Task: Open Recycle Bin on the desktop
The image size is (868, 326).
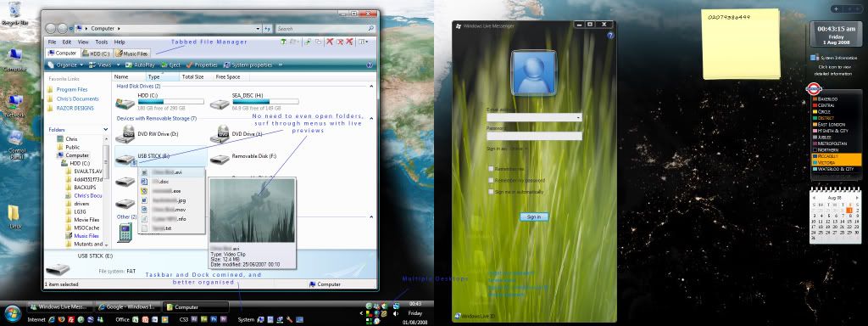Action: (15, 14)
